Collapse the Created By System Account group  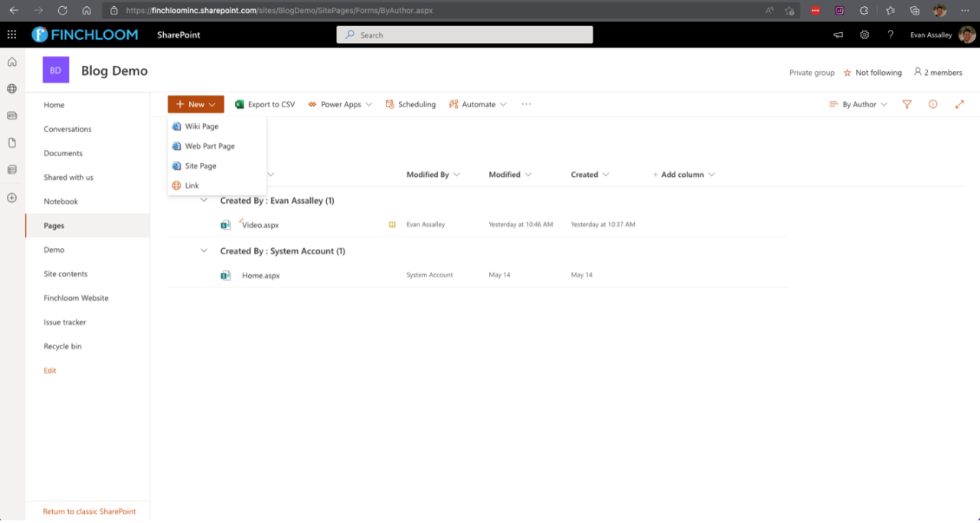coord(203,250)
